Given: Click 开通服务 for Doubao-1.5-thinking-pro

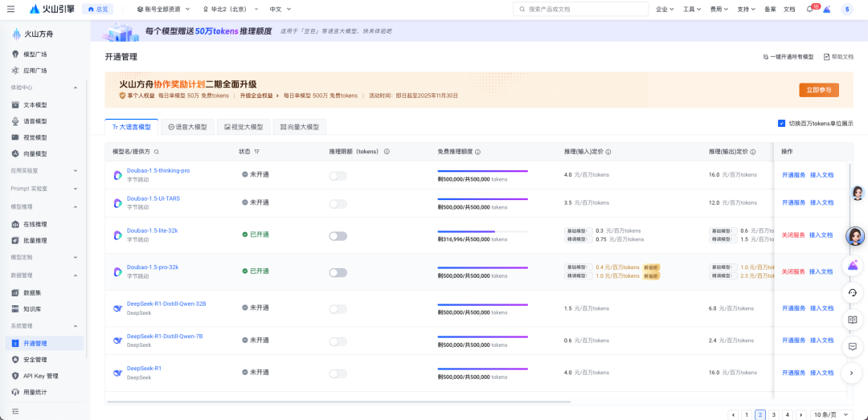Looking at the screenshot, I should 793,175.
